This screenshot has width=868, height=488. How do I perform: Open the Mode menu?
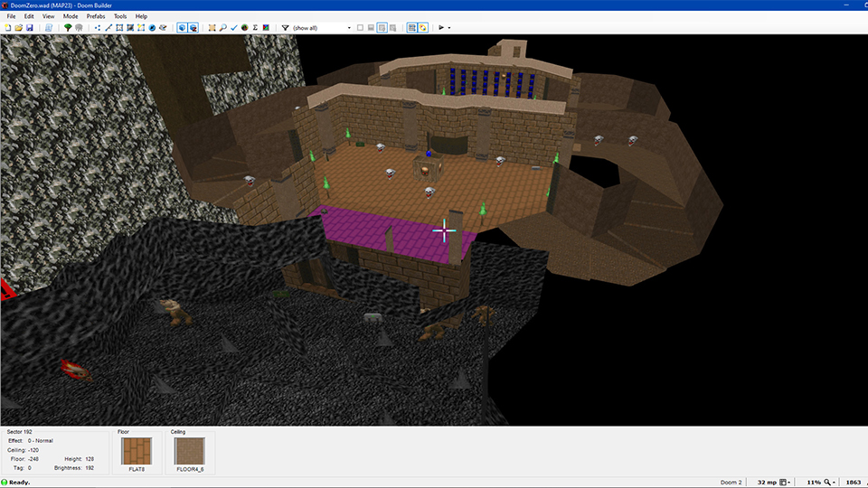pyautogui.click(x=71, y=16)
